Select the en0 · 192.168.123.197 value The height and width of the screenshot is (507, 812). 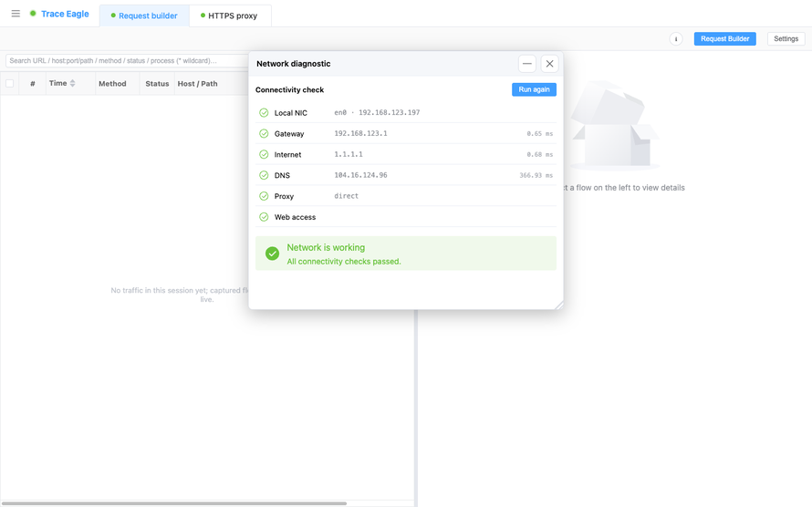(x=377, y=112)
